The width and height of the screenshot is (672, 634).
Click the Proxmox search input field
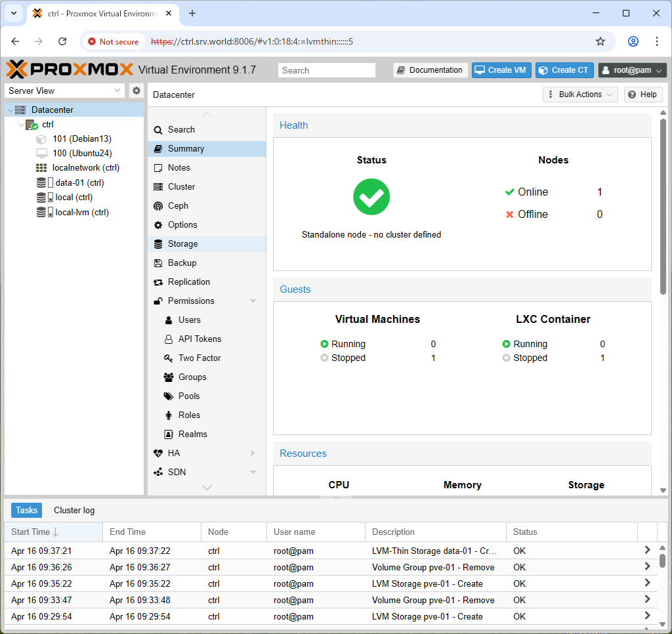327,70
